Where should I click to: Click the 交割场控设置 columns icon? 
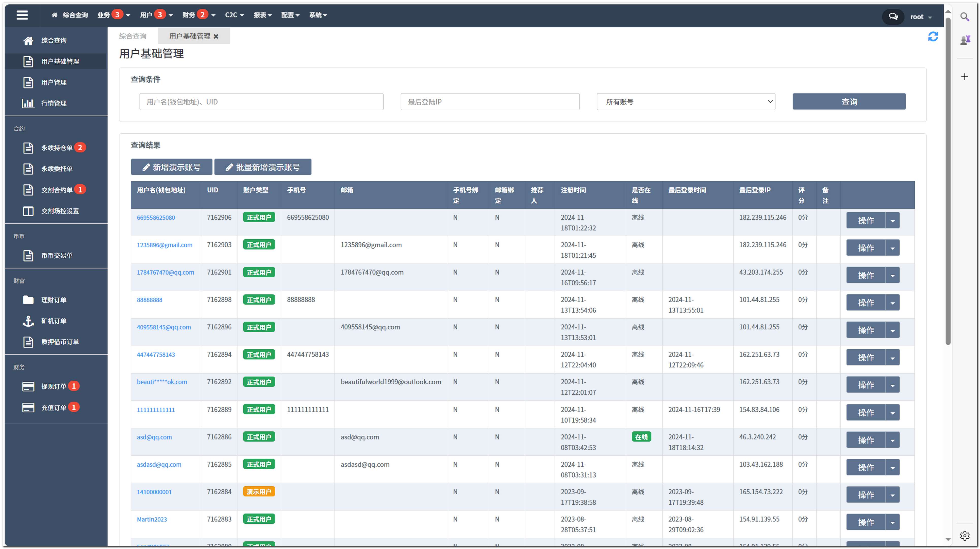point(28,211)
